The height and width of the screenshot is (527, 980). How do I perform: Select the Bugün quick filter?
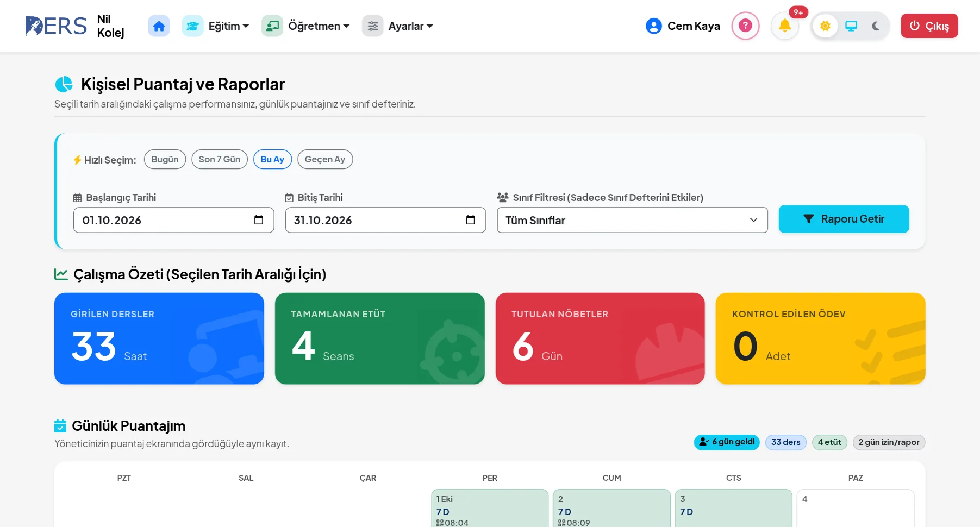pyautogui.click(x=165, y=159)
